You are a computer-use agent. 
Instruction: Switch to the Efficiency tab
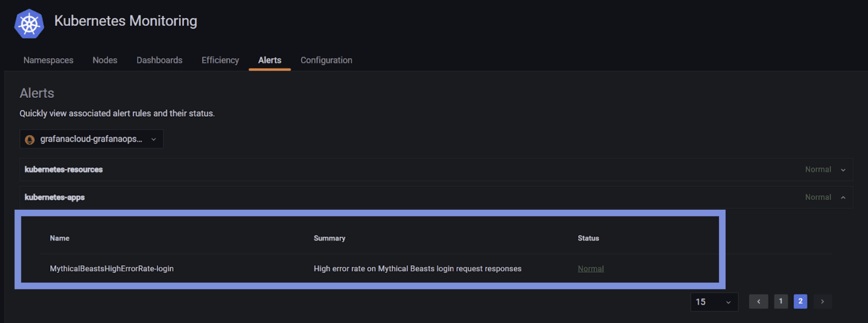tap(220, 60)
